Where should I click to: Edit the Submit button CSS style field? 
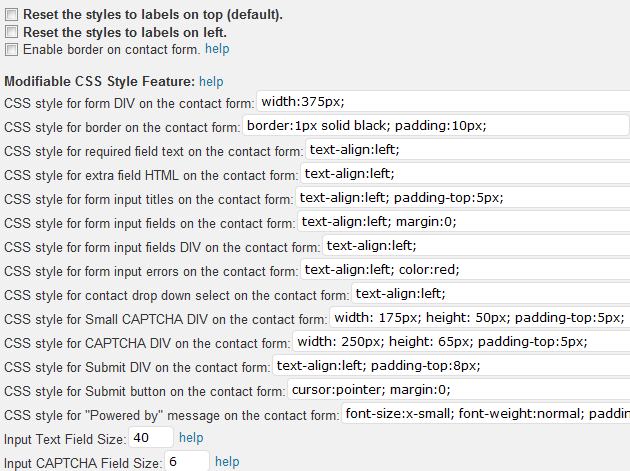point(459,390)
